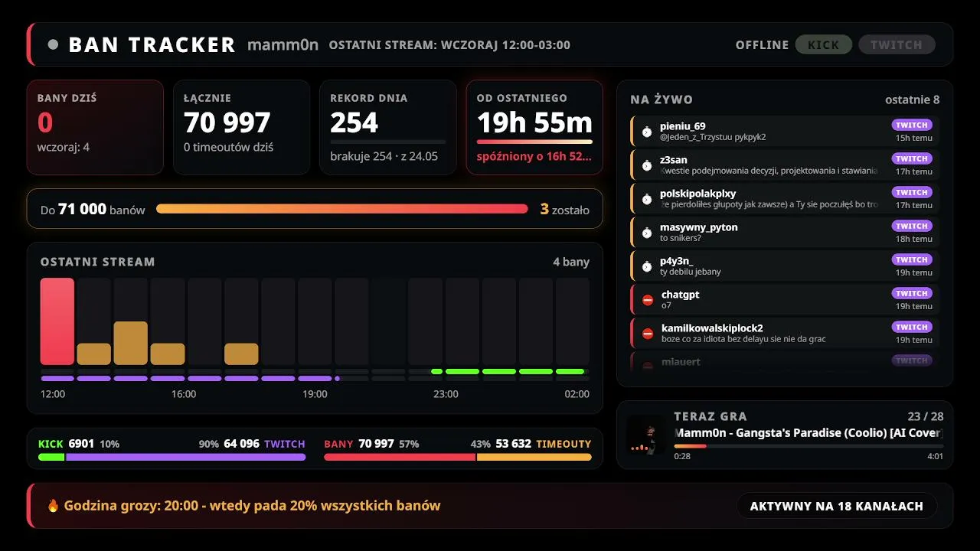980x551 pixels.
Task: Click the OFFLINE status label
Action: 762,45
